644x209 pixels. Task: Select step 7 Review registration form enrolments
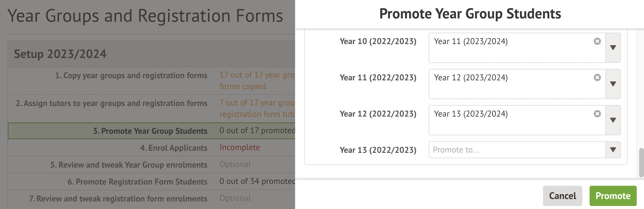point(118,199)
